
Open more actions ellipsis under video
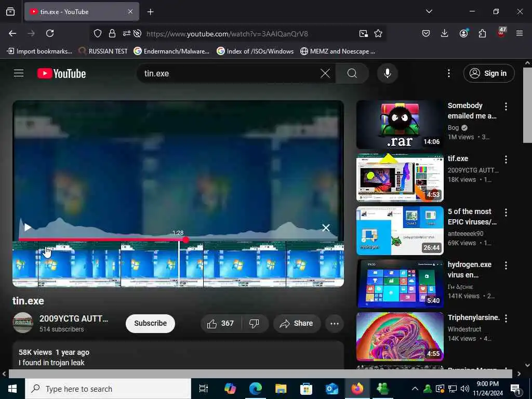pyautogui.click(x=334, y=323)
